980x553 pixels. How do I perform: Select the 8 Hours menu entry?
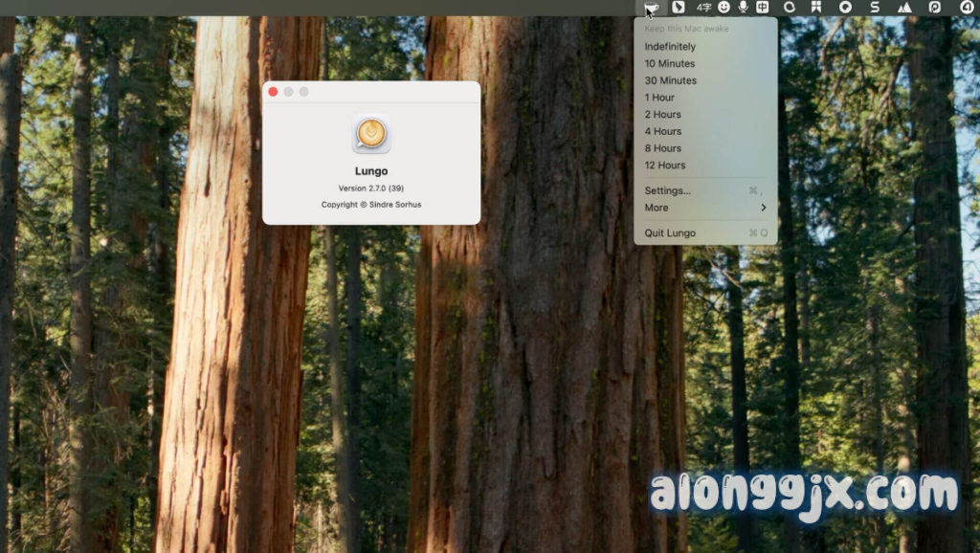[x=663, y=149]
